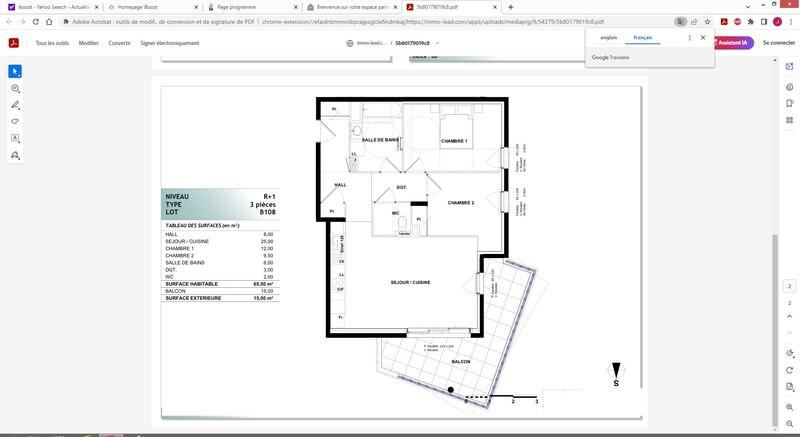The height and width of the screenshot is (437, 800).
Task: Expand the file name dropdown arrow
Action: [x=437, y=43]
